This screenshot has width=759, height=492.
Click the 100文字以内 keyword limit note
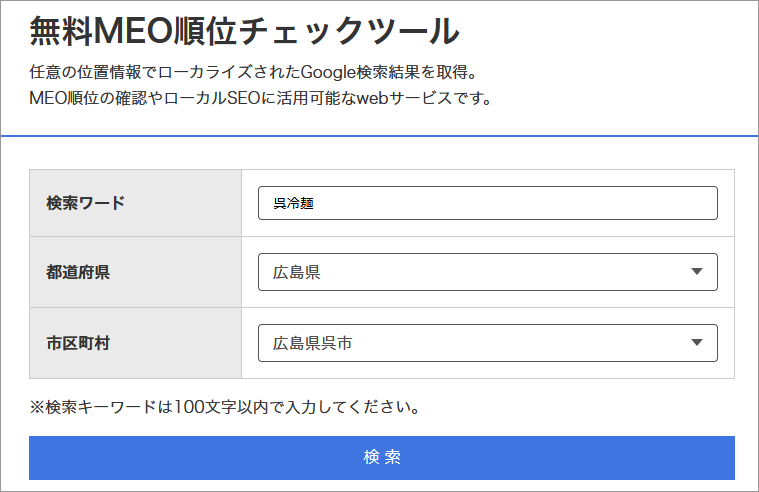coord(224,407)
